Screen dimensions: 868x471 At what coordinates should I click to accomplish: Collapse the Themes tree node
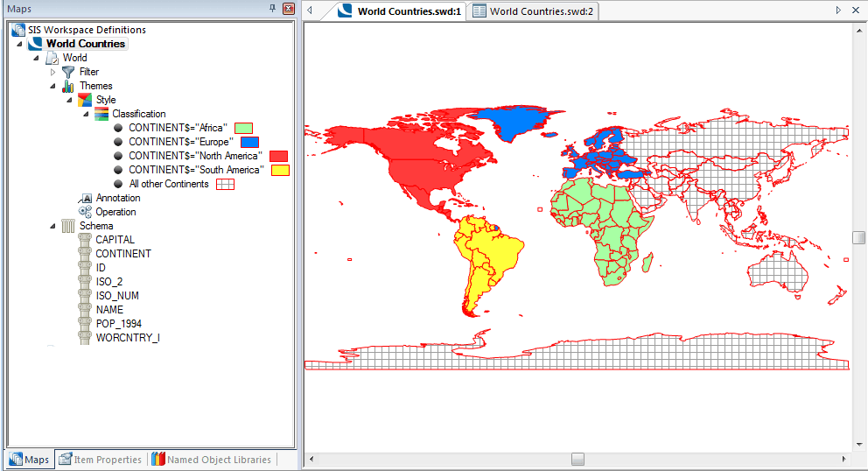click(x=52, y=86)
